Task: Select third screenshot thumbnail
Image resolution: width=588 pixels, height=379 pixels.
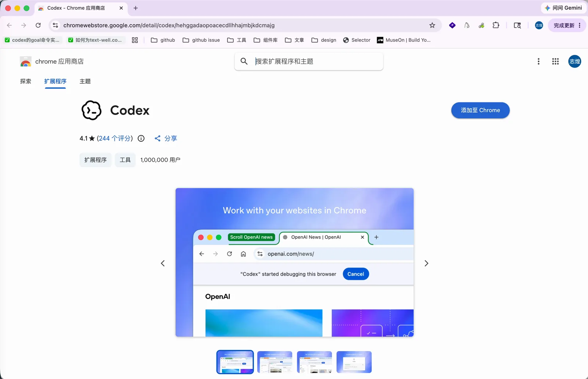Action: [x=315, y=362]
